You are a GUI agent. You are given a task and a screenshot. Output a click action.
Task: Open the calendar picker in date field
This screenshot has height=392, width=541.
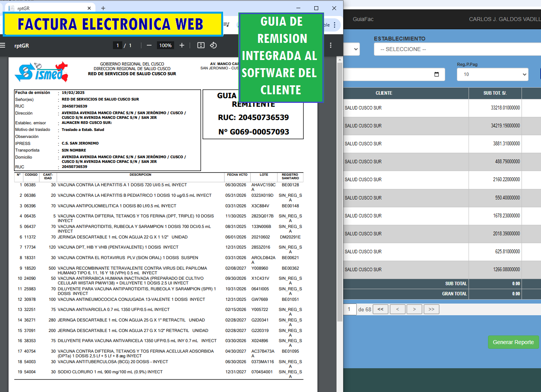pyautogui.click(x=437, y=74)
